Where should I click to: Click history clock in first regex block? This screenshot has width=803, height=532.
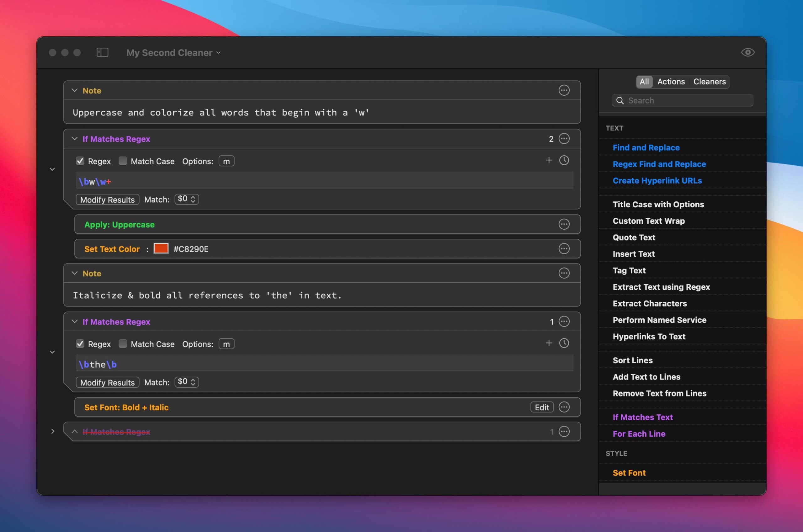pyautogui.click(x=564, y=160)
